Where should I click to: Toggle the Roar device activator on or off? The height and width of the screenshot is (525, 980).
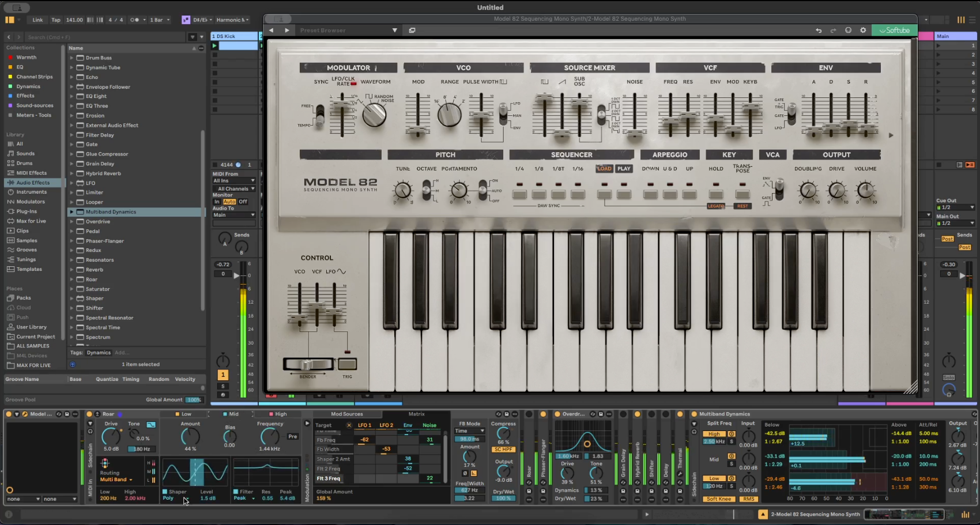pos(89,414)
